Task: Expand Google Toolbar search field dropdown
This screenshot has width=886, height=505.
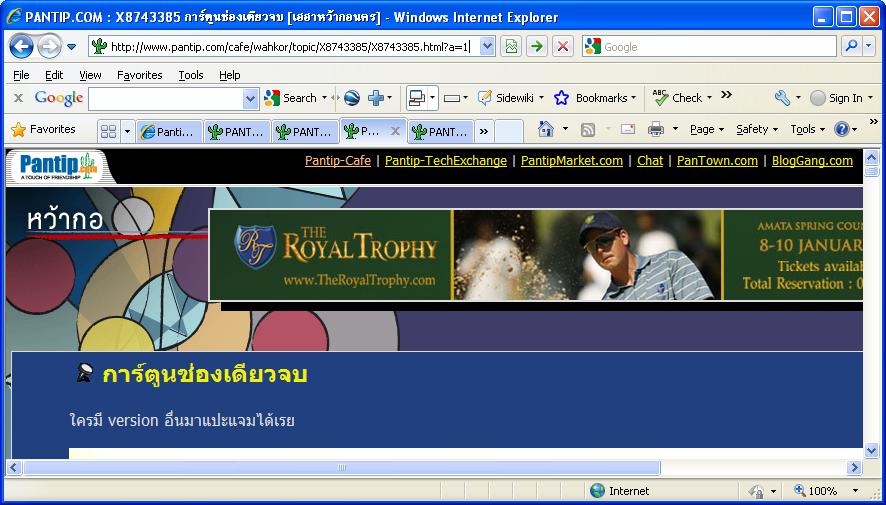Action: point(251,99)
